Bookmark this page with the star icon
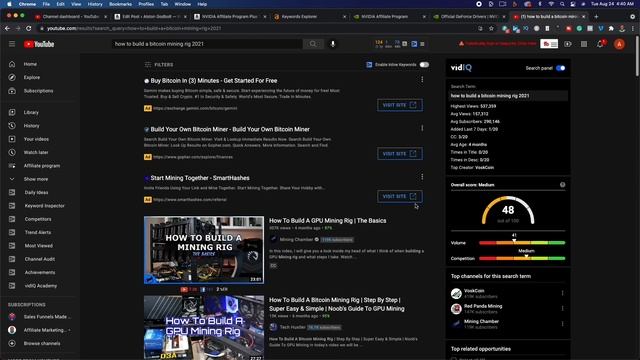This screenshot has height=360, width=640. coord(491,28)
